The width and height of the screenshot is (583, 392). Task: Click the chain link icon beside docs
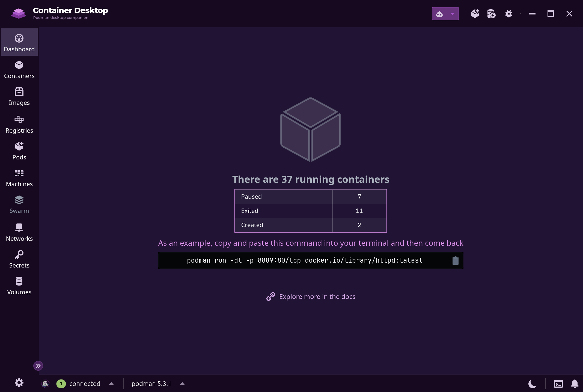click(x=271, y=296)
